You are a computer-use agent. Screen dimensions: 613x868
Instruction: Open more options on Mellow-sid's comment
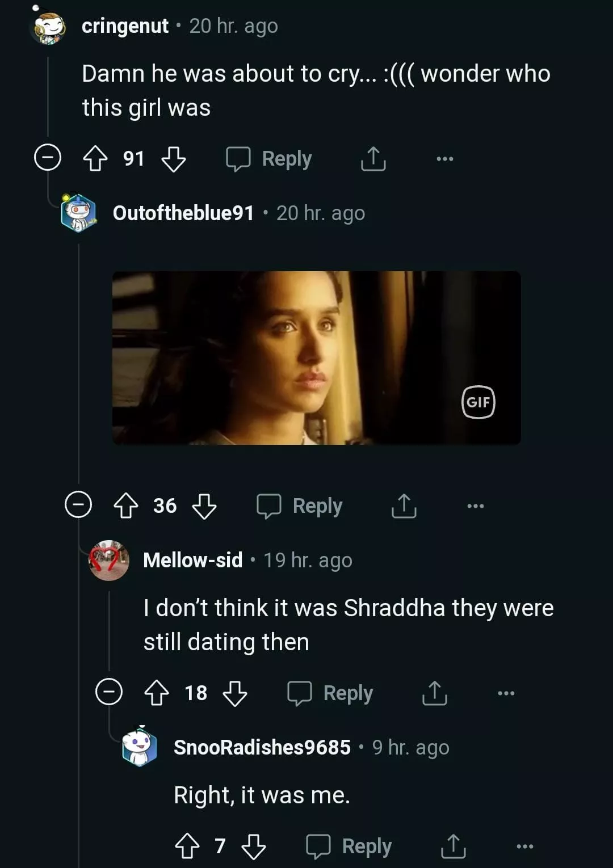click(506, 693)
